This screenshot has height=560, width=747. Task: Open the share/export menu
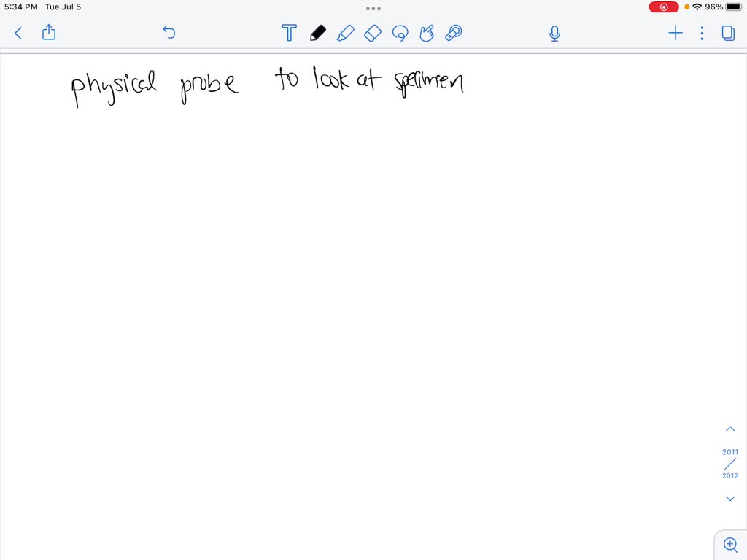pos(49,32)
